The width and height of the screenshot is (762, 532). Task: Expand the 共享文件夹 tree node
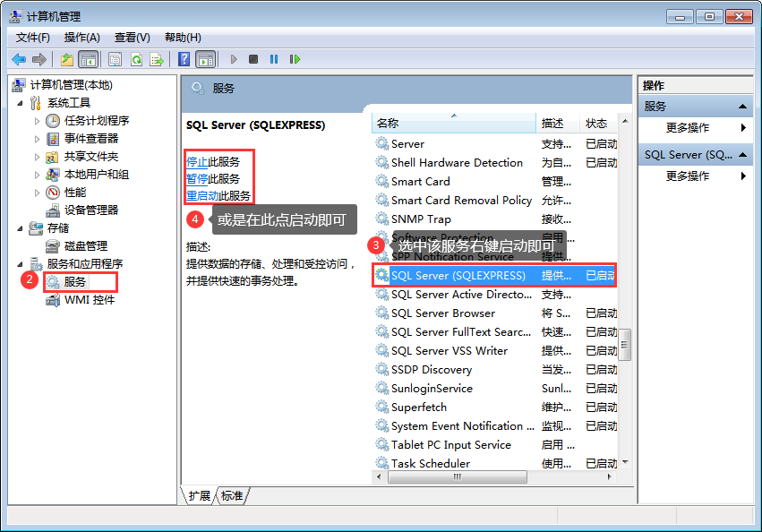37,157
